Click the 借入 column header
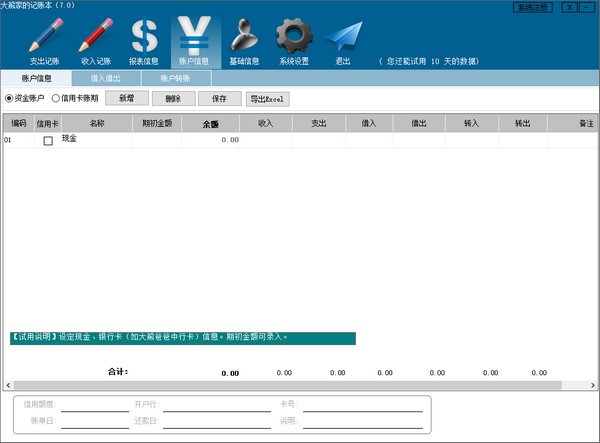 369,123
